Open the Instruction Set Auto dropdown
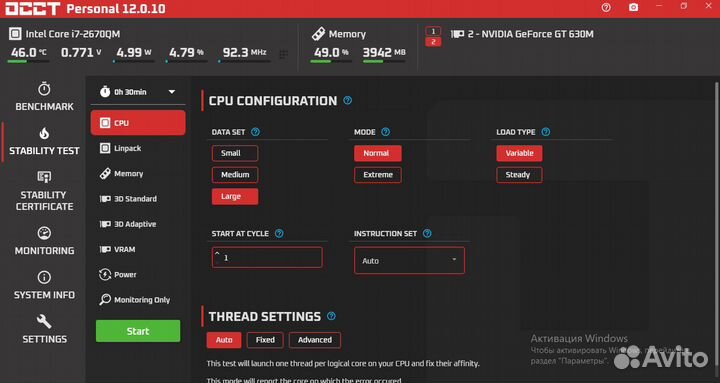 [409, 260]
